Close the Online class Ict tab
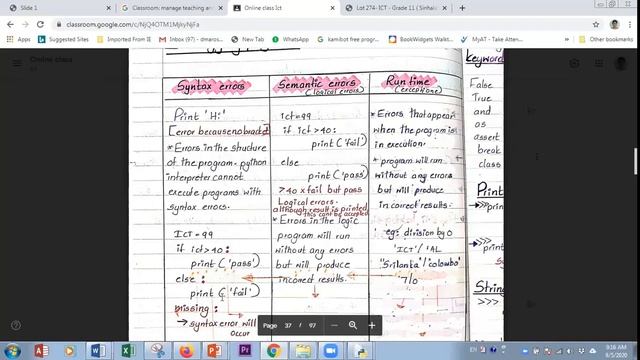Viewport: 640px width, 360px height. point(333,8)
